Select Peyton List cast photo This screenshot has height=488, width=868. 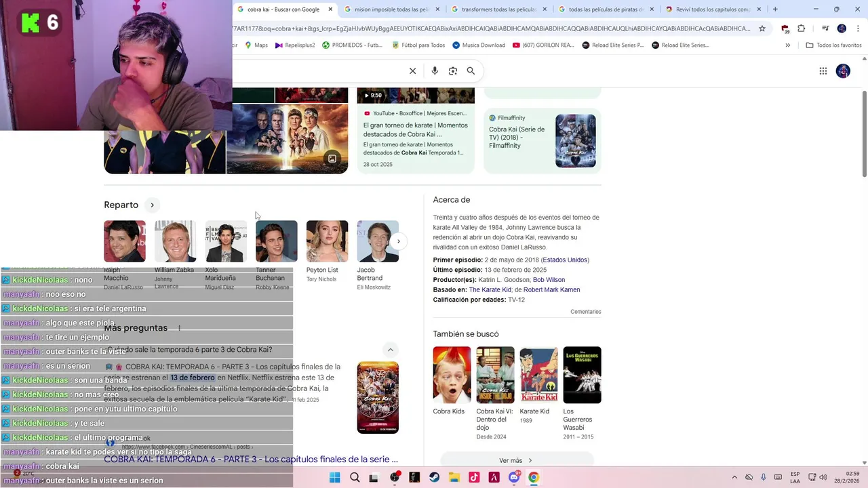pos(327,241)
